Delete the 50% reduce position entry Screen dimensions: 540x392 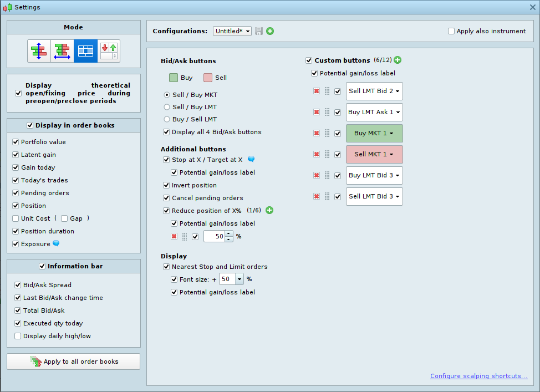tap(174, 236)
